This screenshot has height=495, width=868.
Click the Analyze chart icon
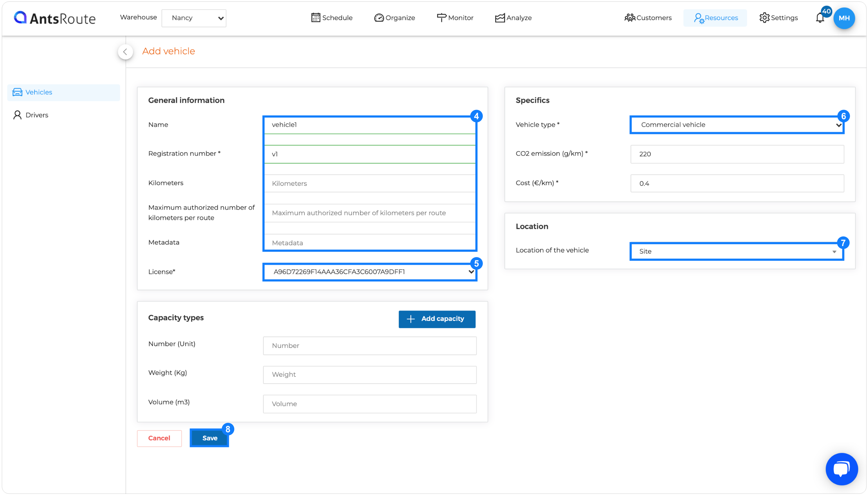coord(500,18)
